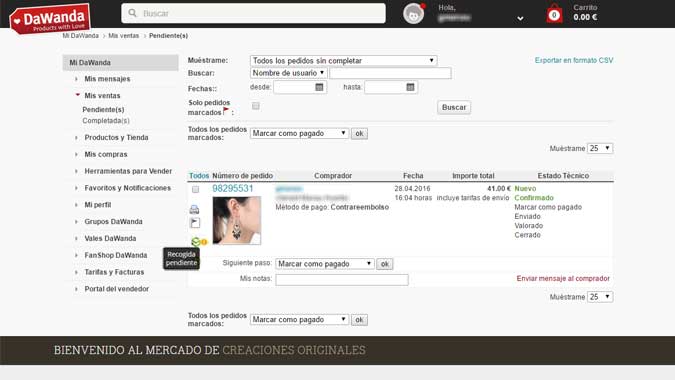Click the flag icon to mark the order
The height and width of the screenshot is (380, 675).
(x=195, y=222)
